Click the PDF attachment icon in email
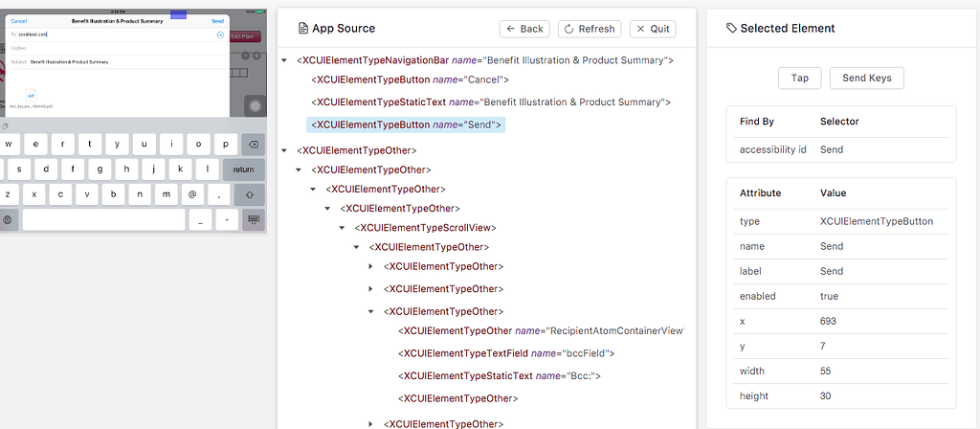 coord(31,97)
